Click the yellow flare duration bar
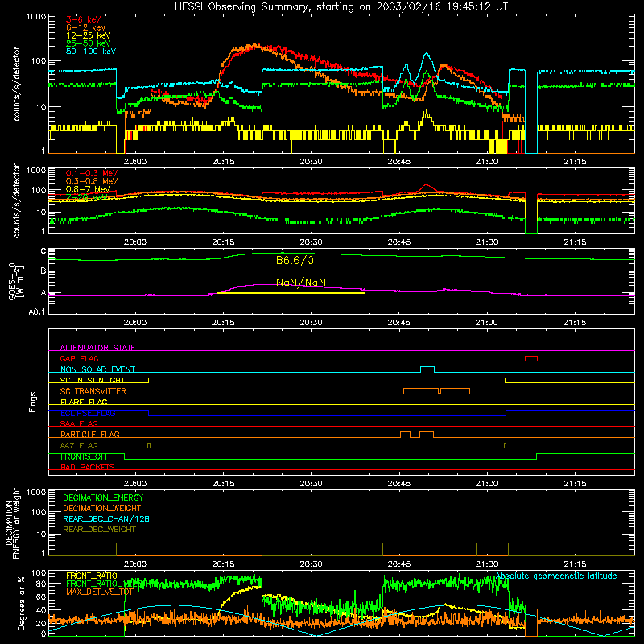The height and width of the screenshot is (644, 644). coord(291,293)
